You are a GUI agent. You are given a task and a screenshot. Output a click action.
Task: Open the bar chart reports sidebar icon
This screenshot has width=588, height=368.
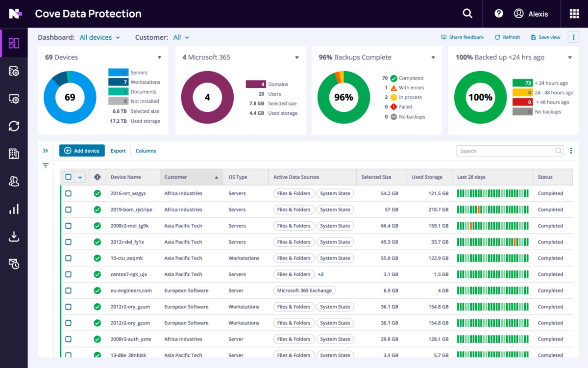(14, 209)
